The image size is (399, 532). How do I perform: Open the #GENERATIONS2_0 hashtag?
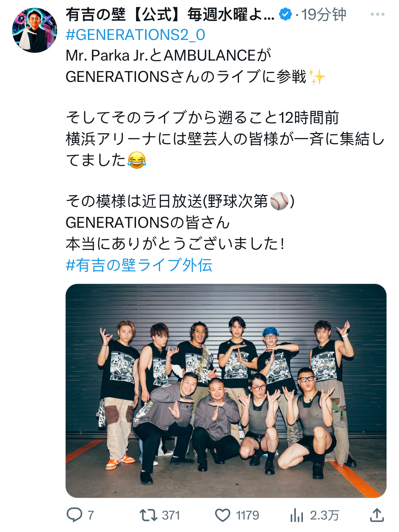tap(135, 35)
